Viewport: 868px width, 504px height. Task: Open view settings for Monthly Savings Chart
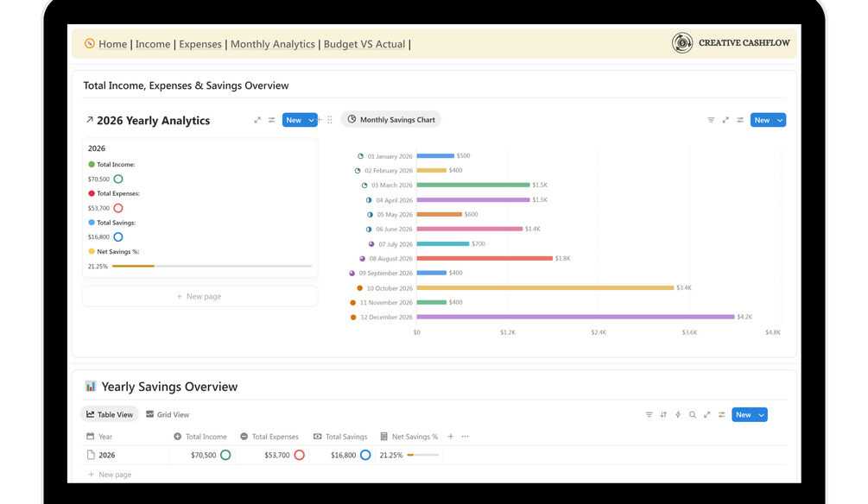point(740,120)
